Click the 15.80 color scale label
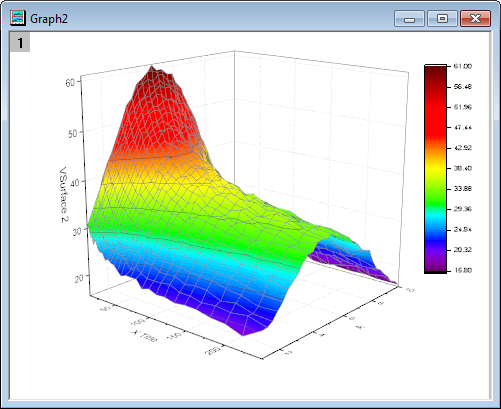 463,270
